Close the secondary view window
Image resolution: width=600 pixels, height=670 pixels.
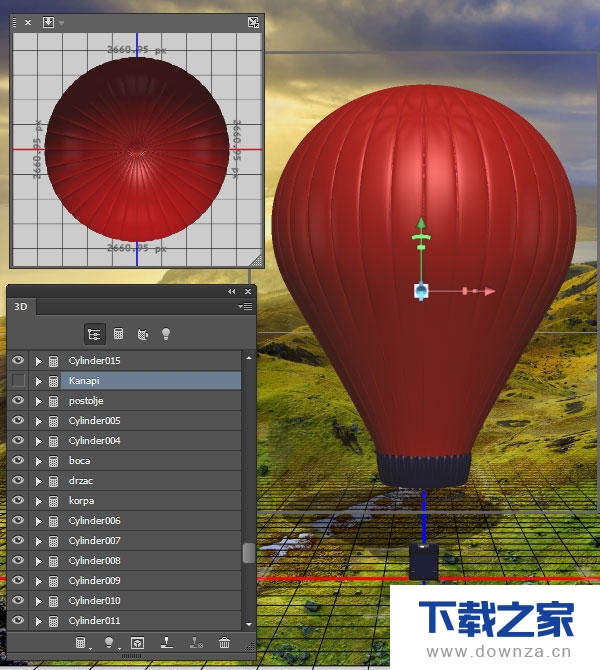click(28, 22)
